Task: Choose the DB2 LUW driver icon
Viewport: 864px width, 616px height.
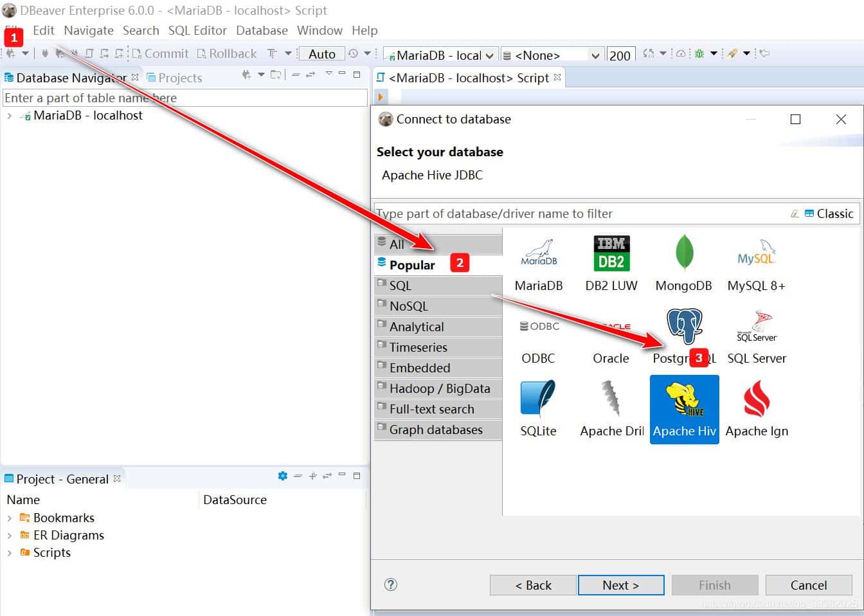Action: click(x=611, y=254)
